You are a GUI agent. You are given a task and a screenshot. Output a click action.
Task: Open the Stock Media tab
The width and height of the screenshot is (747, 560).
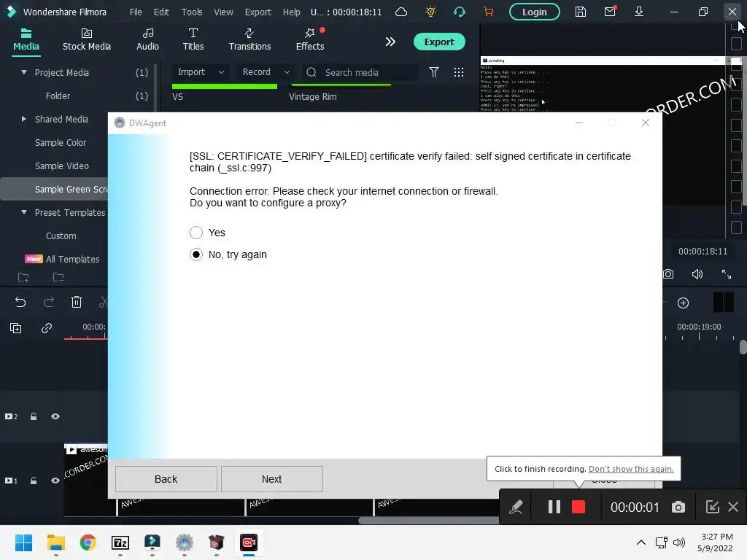click(x=86, y=39)
